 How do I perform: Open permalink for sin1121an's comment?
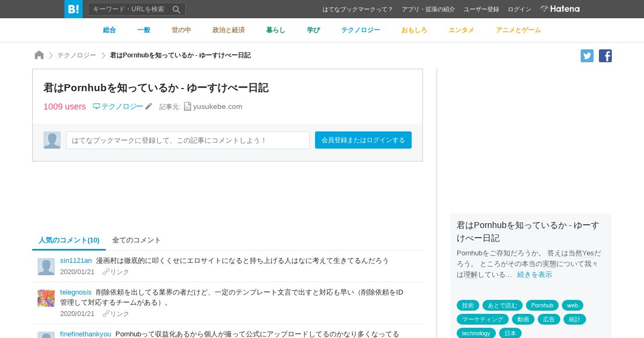(x=116, y=272)
